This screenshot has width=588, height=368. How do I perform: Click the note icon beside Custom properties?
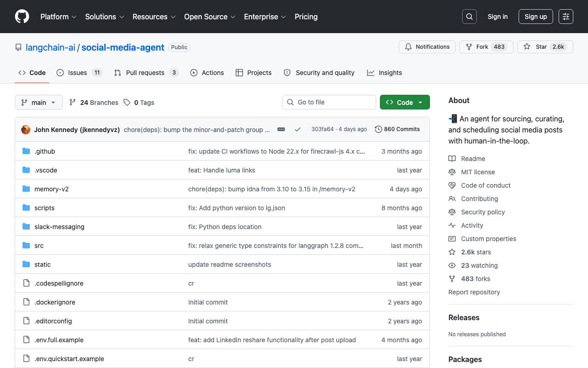[452, 239]
